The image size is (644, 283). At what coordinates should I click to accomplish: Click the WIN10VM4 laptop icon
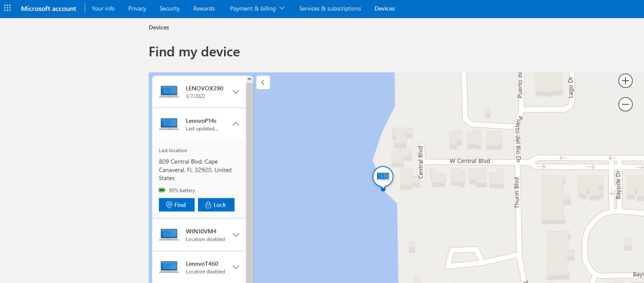tap(169, 235)
